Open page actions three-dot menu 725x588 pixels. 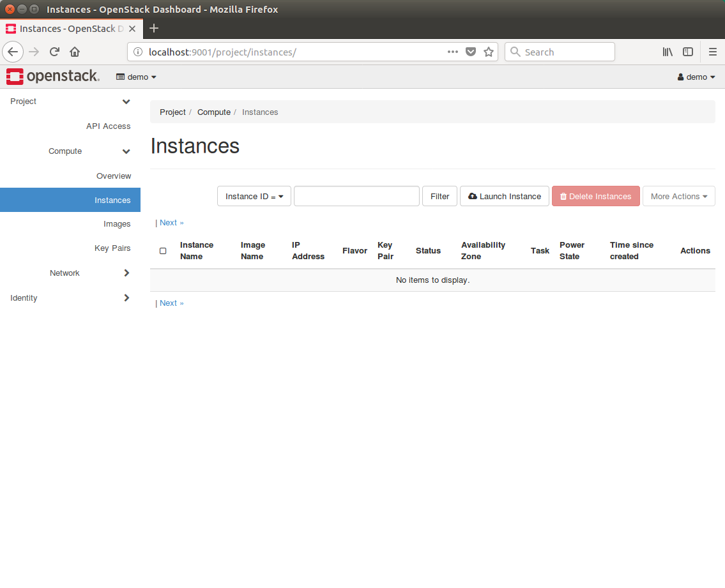click(453, 52)
